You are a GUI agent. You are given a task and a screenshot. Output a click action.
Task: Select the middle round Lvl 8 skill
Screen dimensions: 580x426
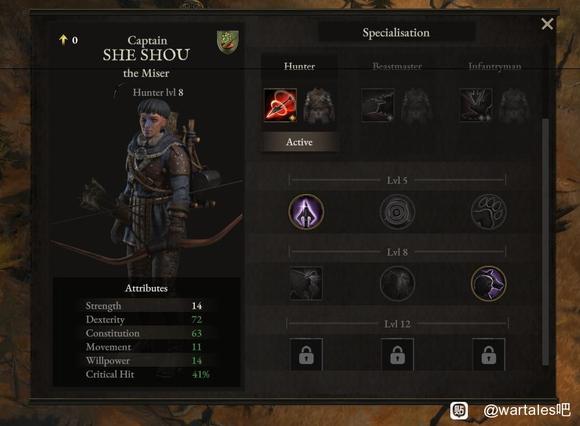[x=397, y=284]
